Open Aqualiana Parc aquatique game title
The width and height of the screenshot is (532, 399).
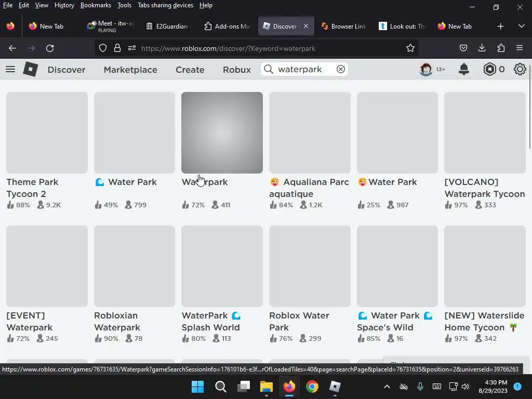(x=309, y=188)
